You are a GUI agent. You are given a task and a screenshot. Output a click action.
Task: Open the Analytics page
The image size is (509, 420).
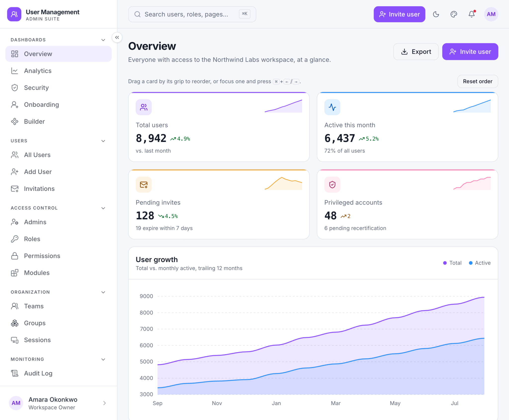pos(58,71)
